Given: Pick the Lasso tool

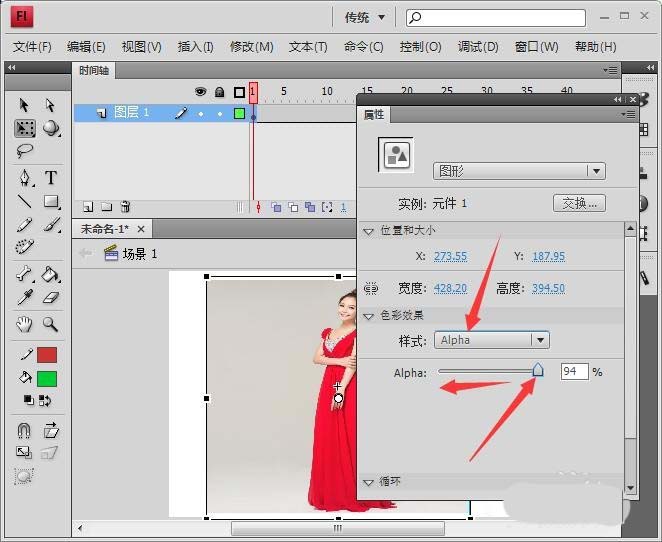Looking at the screenshot, I should tap(24, 150).
